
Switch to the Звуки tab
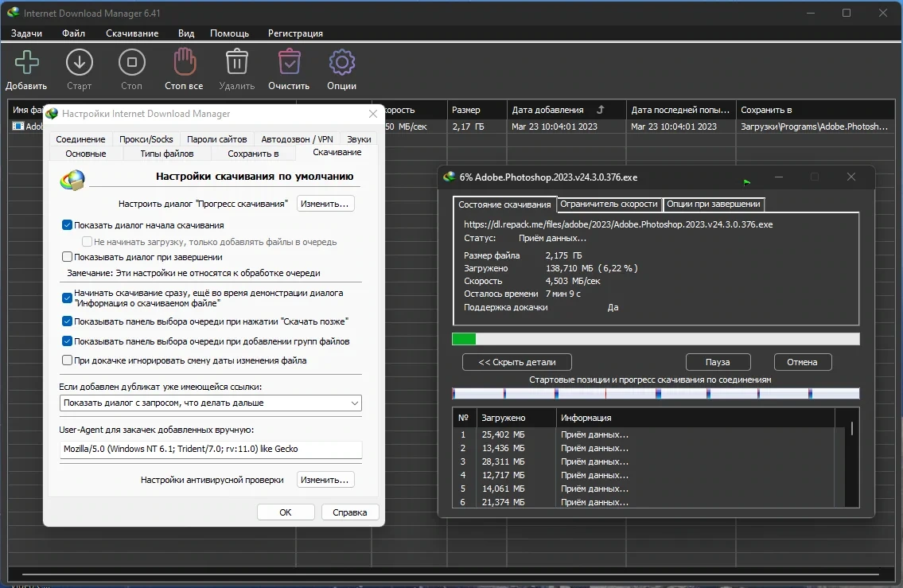pyautogui.click(x=359, y=139)
